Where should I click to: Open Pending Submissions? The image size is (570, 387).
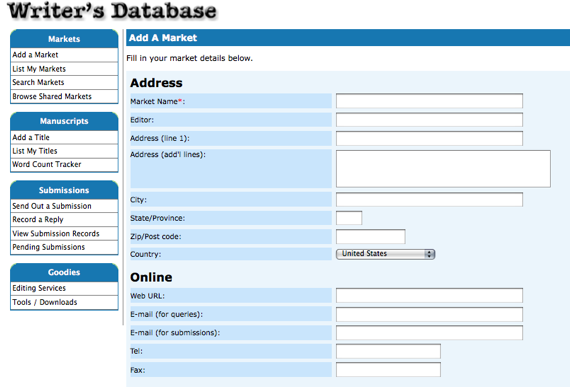49,247
